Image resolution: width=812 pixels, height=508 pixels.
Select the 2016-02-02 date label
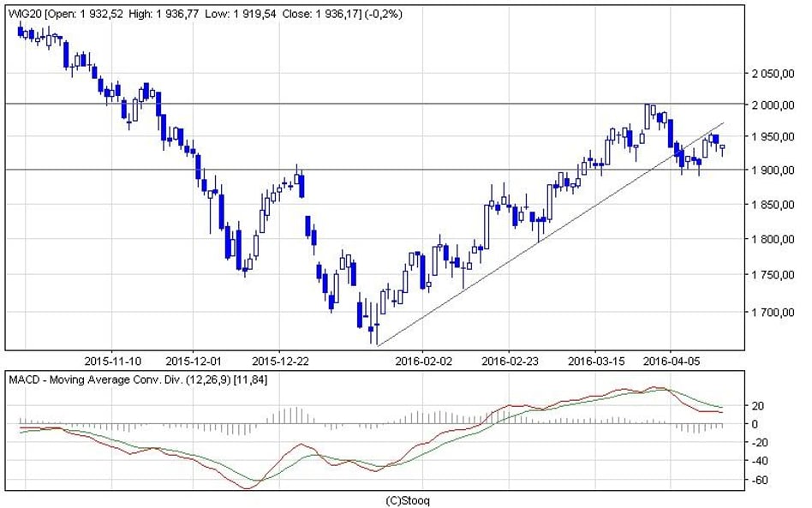click(x=423, y=360)
